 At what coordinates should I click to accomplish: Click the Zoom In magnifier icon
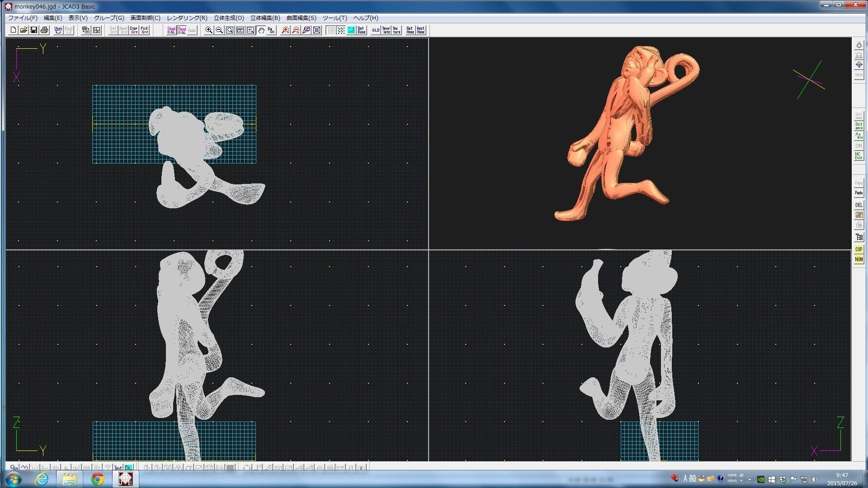(x=209, y=30)
